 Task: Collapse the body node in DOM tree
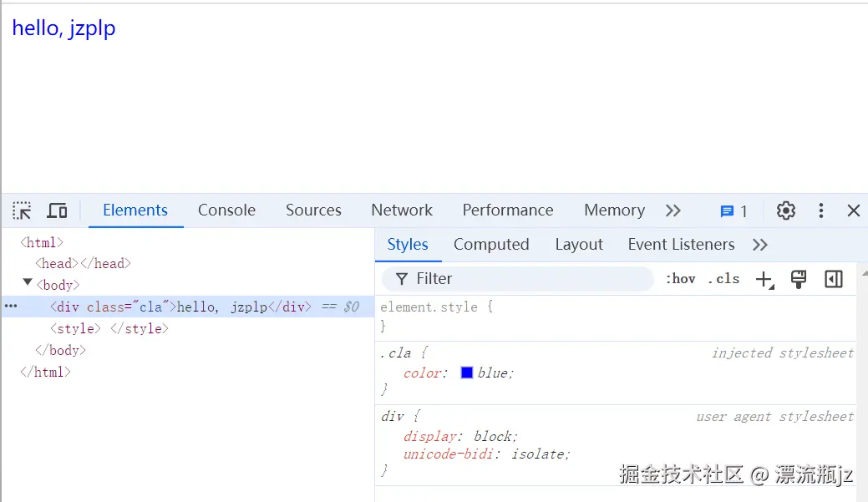point(28,284)
